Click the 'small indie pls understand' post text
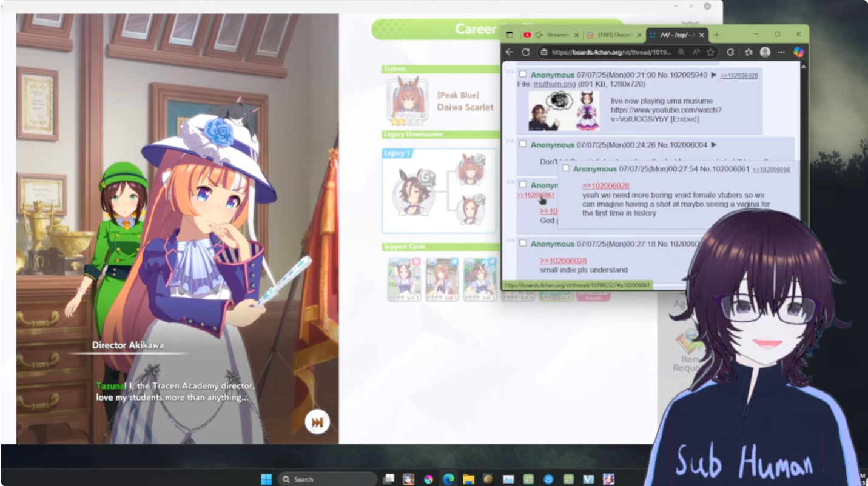This screenshot has height=486, width=868. pyautogui.click(x=584, y=270)
